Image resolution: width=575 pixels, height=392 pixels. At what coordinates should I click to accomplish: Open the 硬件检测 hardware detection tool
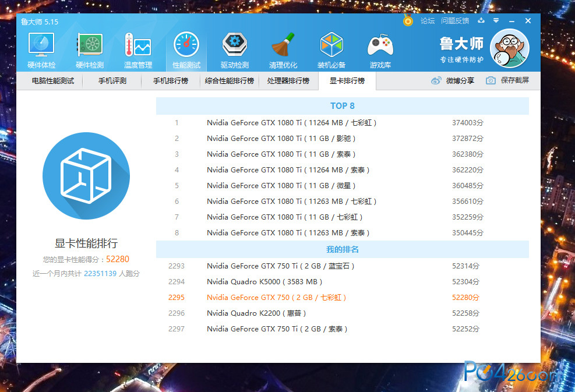click(x=90, y=51)
